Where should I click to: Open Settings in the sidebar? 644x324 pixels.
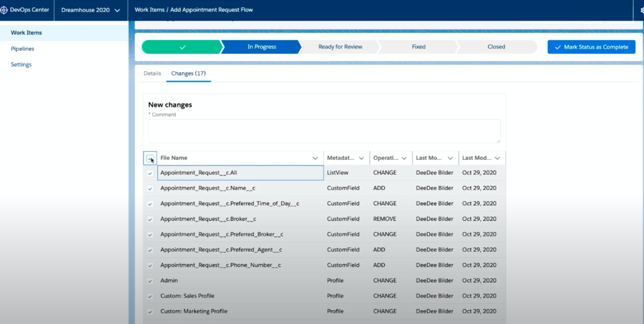point(21,64)
